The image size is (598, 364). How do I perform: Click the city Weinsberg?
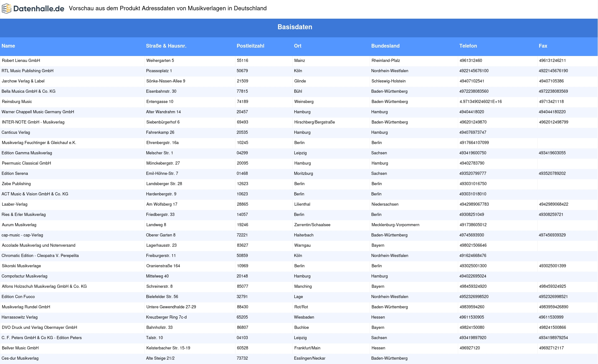click(x=304, y=102)
